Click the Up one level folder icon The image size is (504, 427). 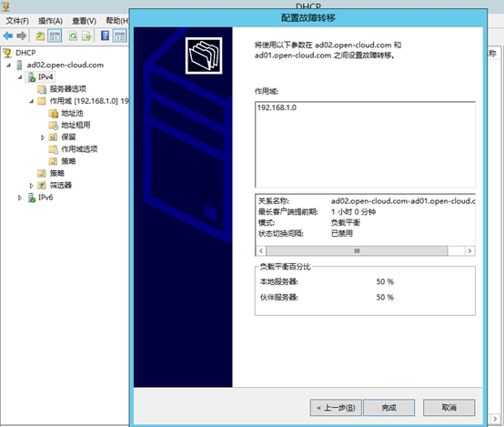pyautogui.click(x=40, y=36)
